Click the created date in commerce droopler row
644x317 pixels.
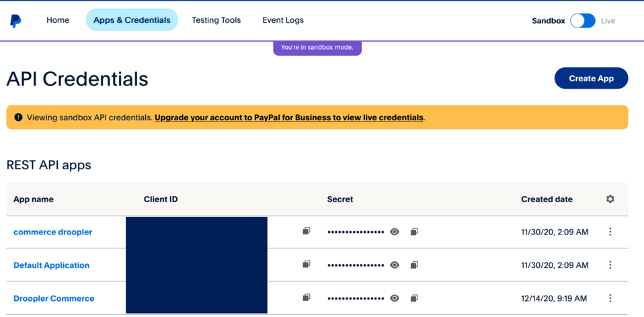(x=555, y=232)
